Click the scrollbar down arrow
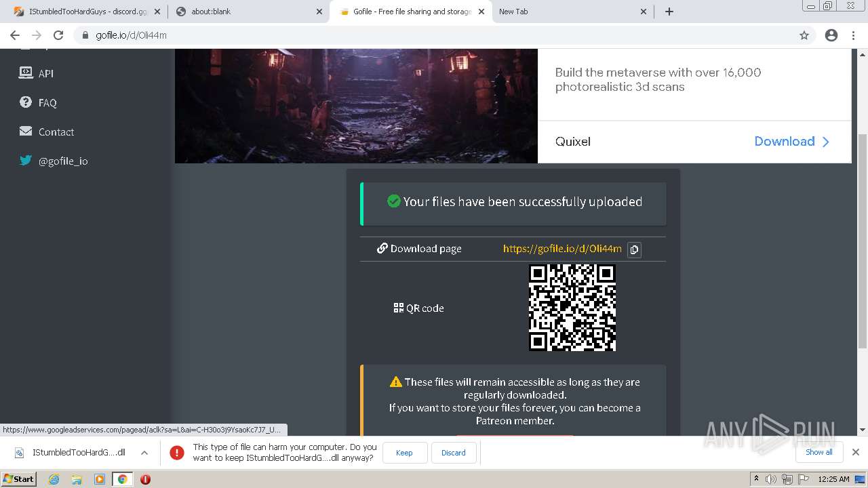The height and width of the screenshot is (488, 868). click(x=863, y=430)
